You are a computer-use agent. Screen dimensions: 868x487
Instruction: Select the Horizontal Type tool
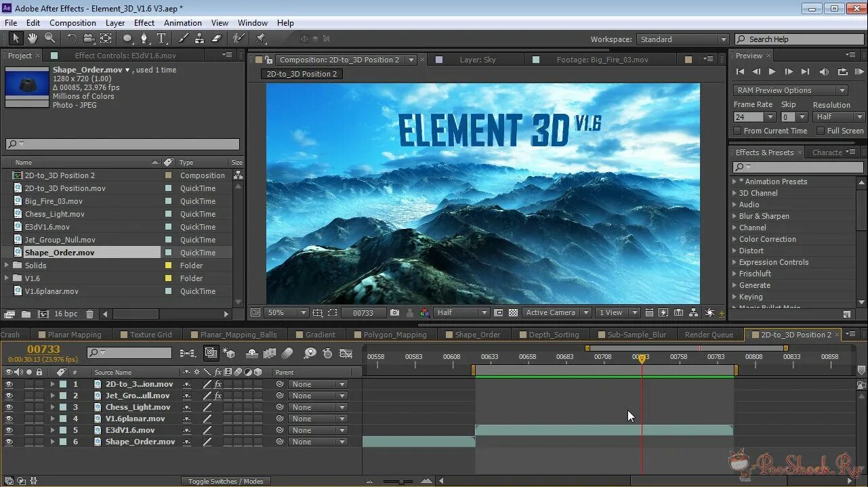(x=161, y=39)
